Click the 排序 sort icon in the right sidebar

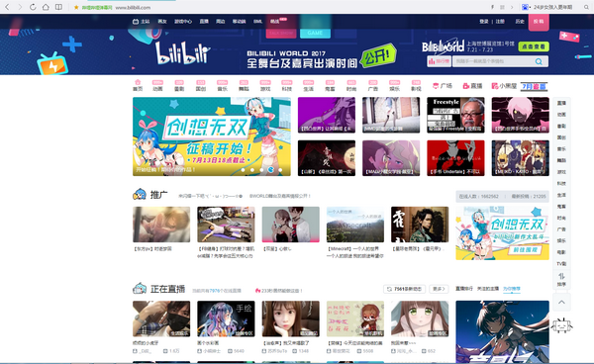561,279
